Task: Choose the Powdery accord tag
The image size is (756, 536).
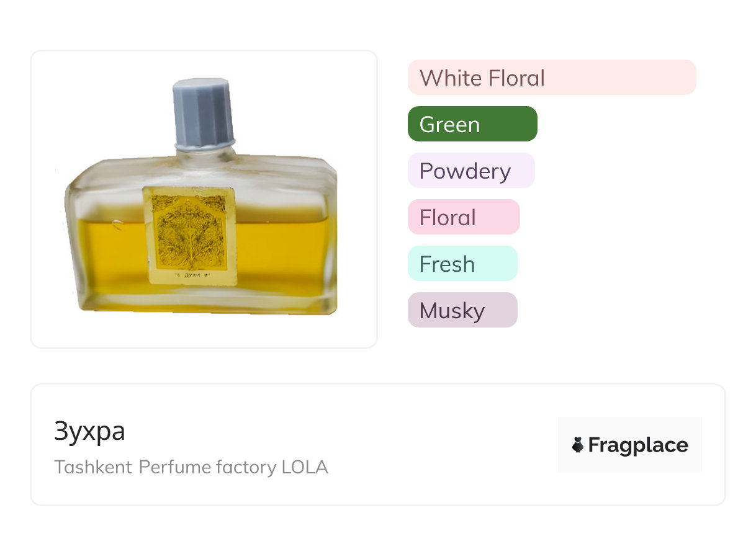Action: [x=470, y=171]
